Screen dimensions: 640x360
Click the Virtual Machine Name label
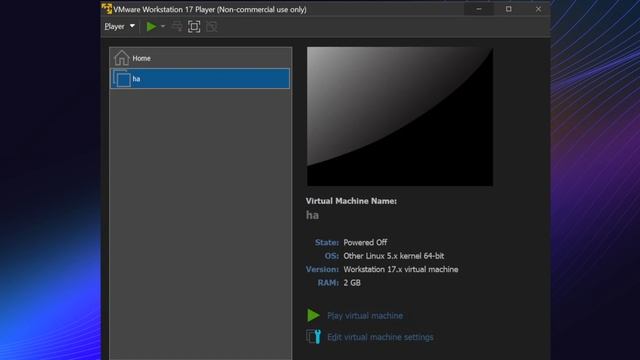click(351, 201)
